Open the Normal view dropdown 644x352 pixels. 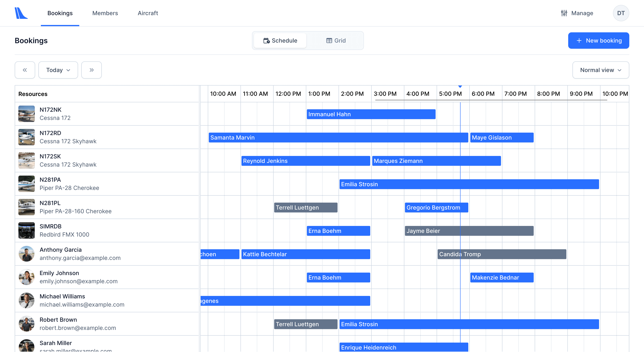click(600, 70)
